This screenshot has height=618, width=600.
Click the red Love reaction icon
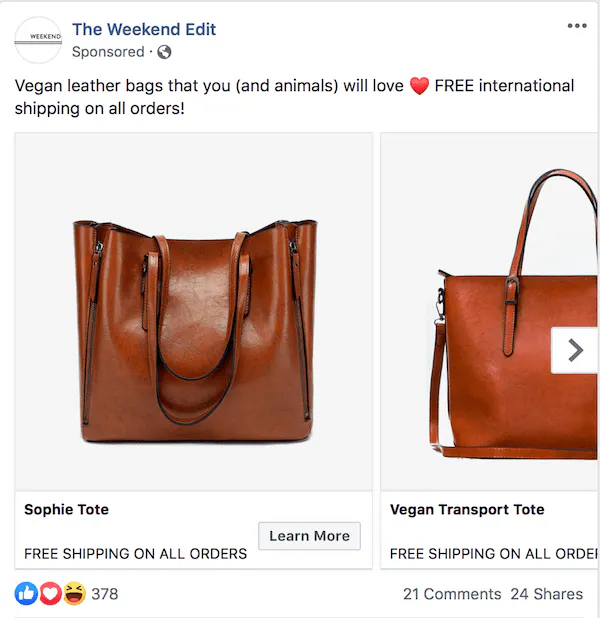pos(50,594)
